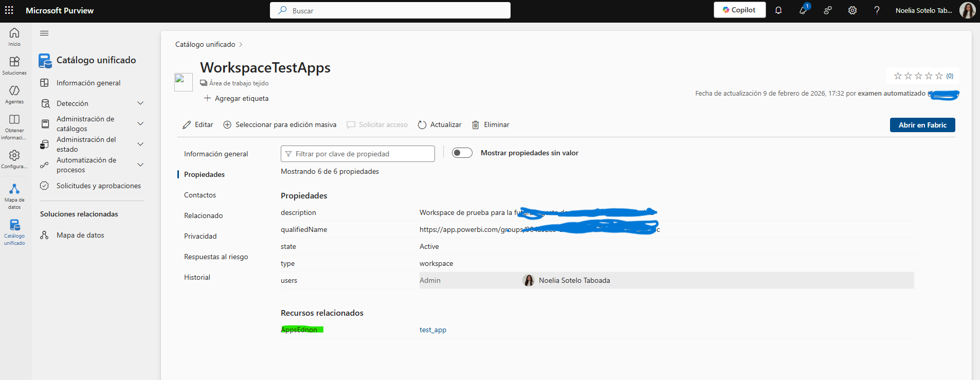
Task: Open the people connections icon in the header
Action: 828,10
